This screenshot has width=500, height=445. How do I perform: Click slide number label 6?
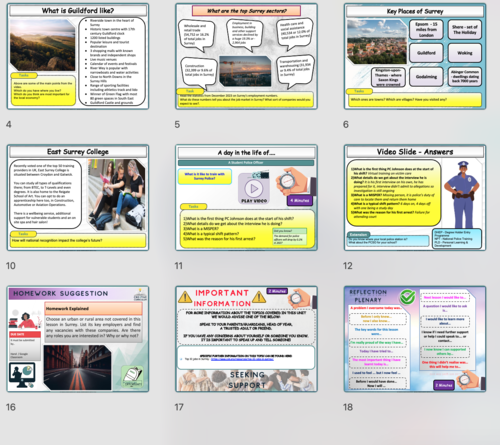coord(346,125)
